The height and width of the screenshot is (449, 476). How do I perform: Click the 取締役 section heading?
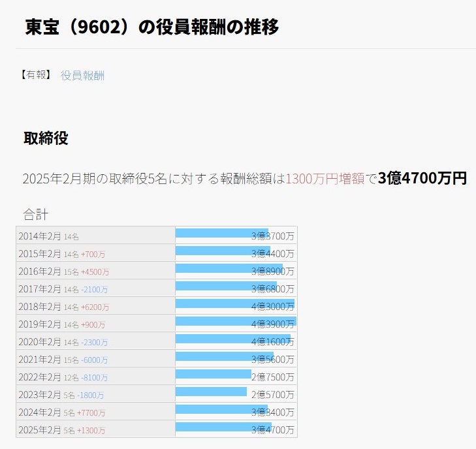click(46, 138)
